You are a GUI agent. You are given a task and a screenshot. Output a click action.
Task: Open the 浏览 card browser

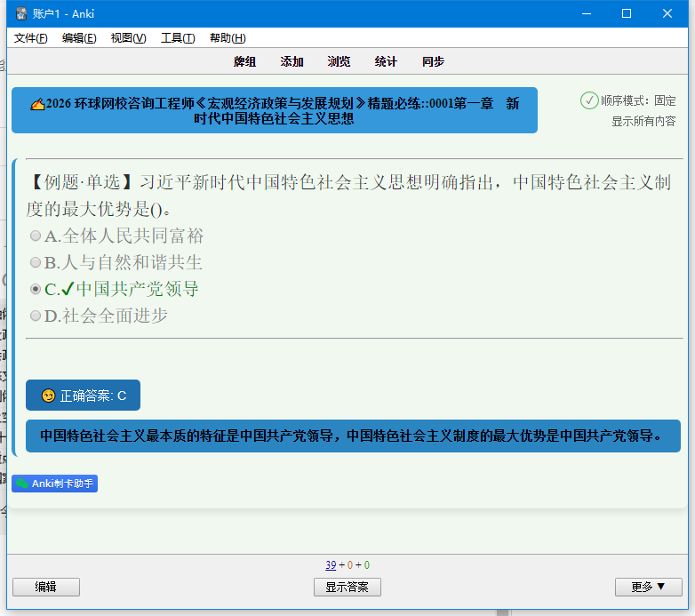pos(339,61)
